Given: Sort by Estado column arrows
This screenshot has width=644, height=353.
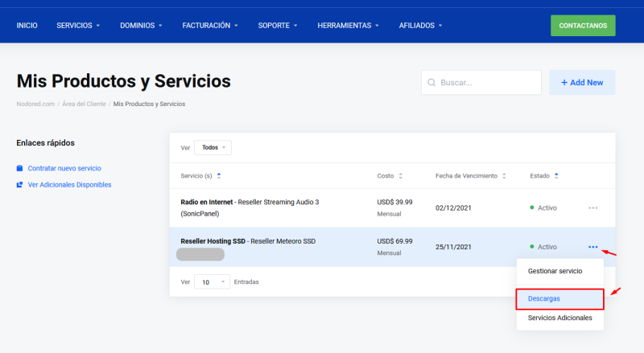Looking at the screenshot, I should [x=555, y=176].
